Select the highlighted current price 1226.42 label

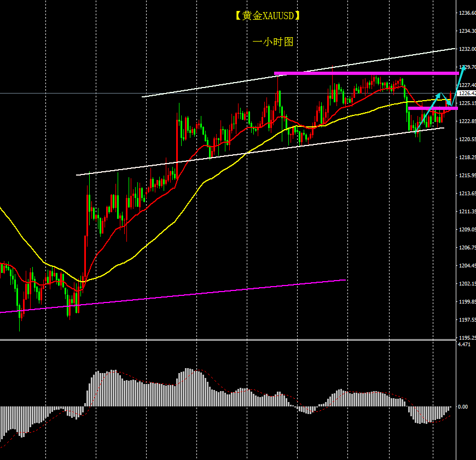tap(466, 94)
